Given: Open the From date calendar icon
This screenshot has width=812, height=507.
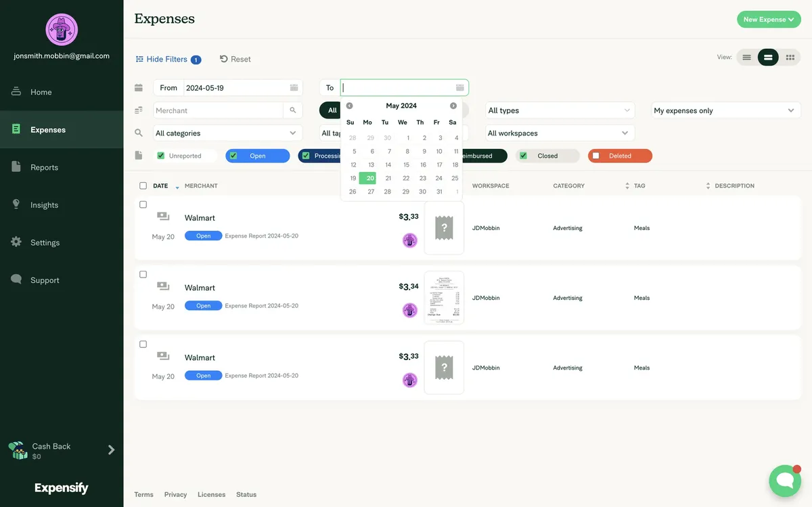Looking at the screenshot, I should tap(294, 88).
